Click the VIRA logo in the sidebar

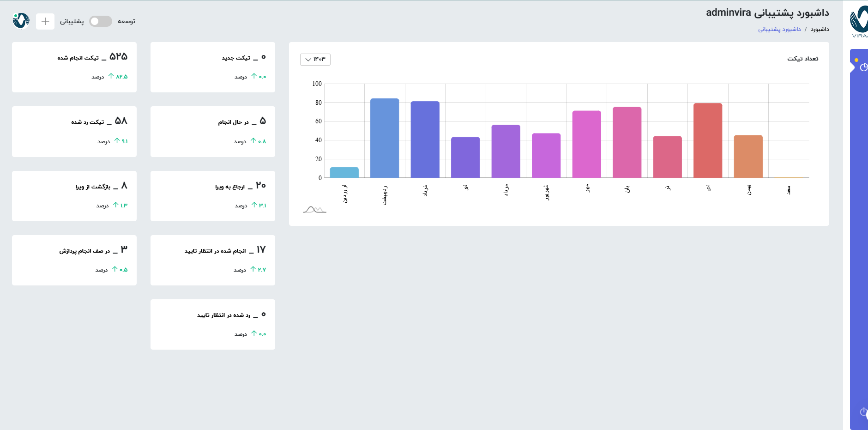(x=859, y=22)
